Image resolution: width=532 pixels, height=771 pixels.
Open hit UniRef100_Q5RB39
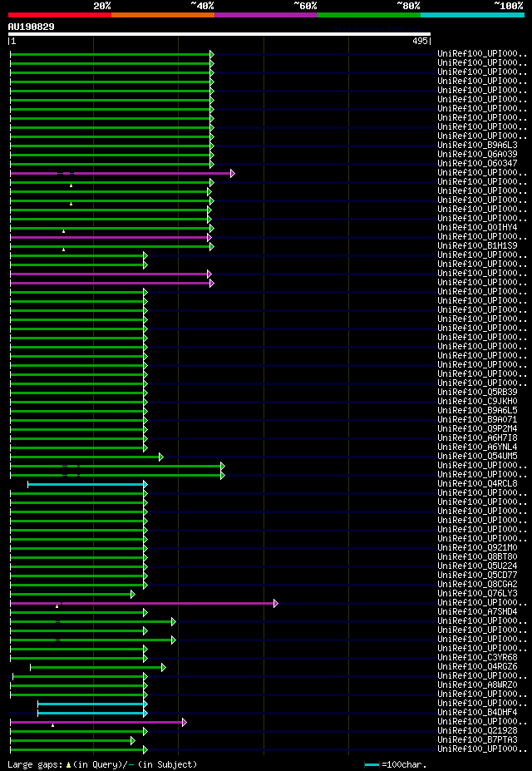click(477, 393)
